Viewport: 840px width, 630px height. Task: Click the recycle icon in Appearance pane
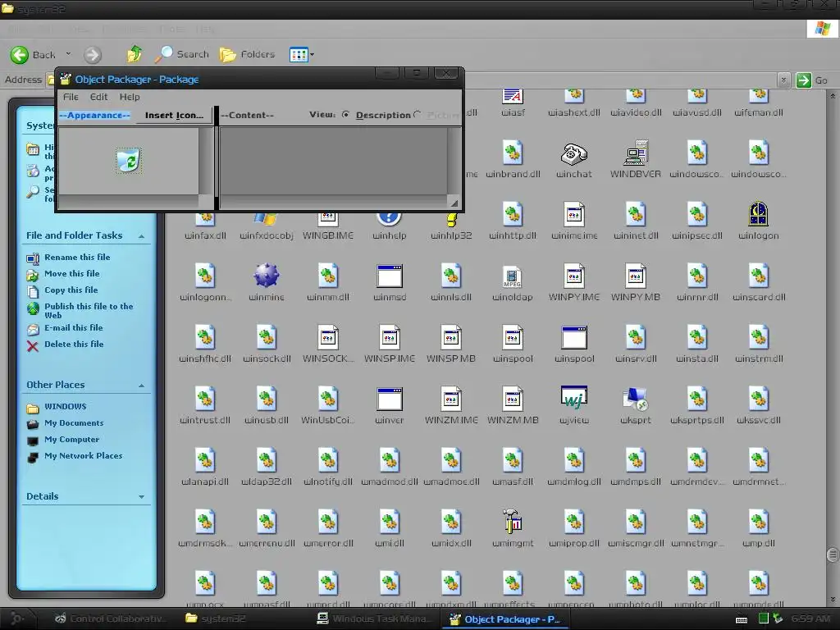pyautogui.click(x=129, y=160)
